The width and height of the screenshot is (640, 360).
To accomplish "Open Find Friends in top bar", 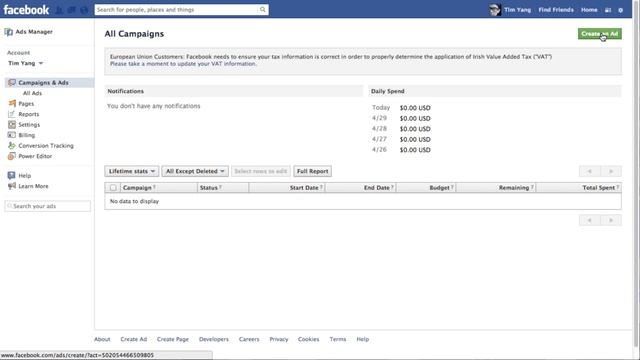I will pyautogui.click(x=556, y=10).
